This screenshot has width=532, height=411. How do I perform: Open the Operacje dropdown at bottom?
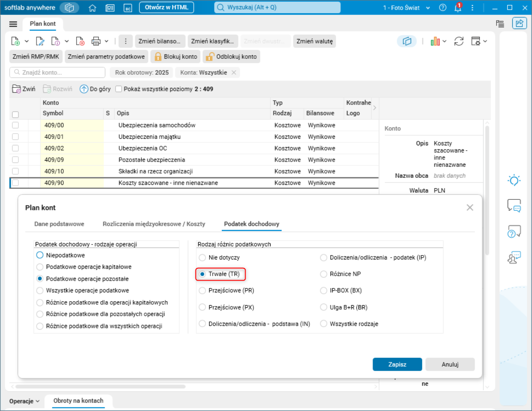(x=25, y=401)
